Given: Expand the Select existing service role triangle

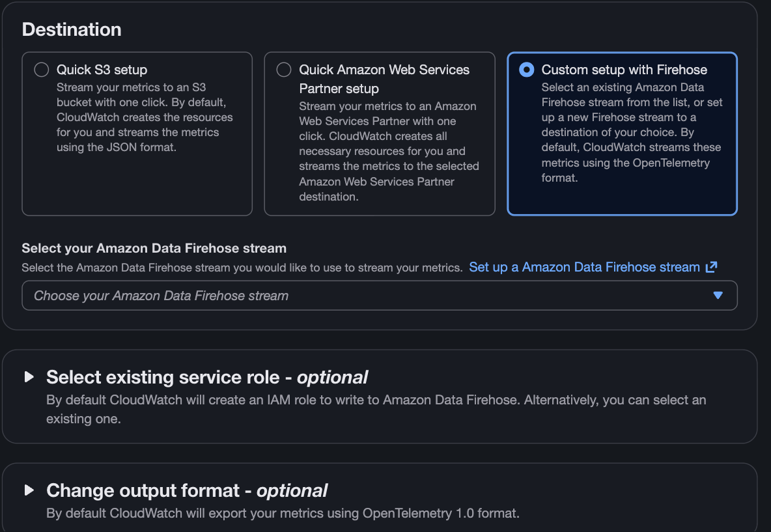Looking at the screenshot, I should click(x=29, y=377).
